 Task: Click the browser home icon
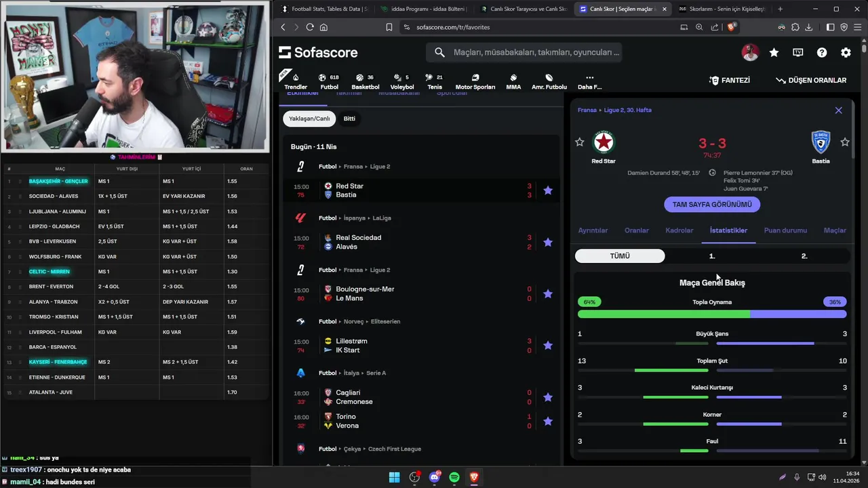point(323,27)
